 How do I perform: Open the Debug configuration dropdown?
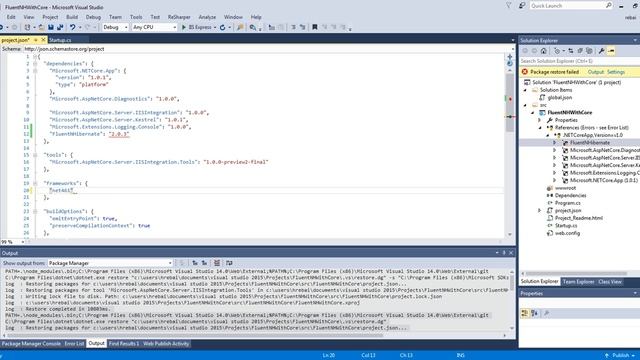point(115,27)
